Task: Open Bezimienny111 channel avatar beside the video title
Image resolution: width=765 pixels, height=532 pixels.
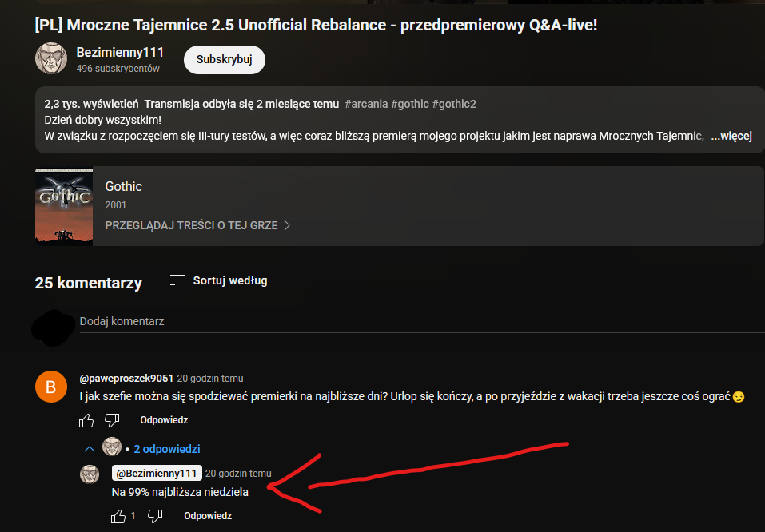Action: (51, 59)
